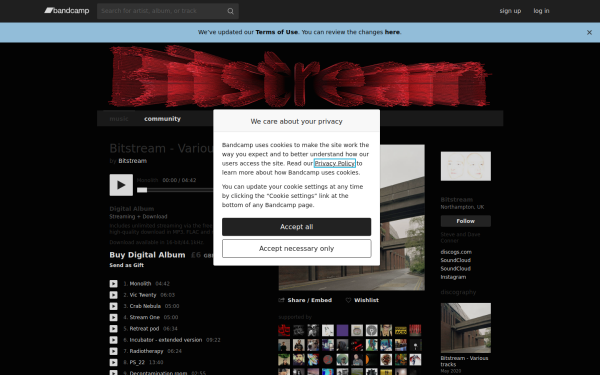The image size is (600, 375).
Task: Click Accept necessary only button
Action: [297, 249]
